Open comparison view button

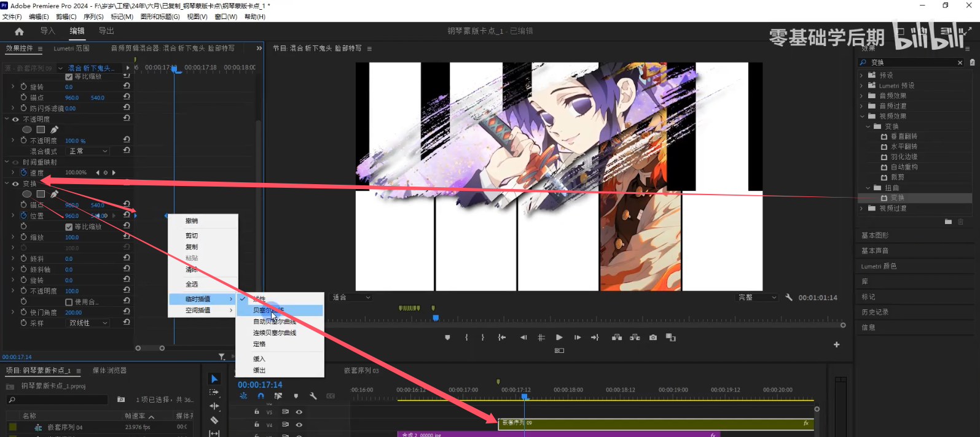pos(671,338)
